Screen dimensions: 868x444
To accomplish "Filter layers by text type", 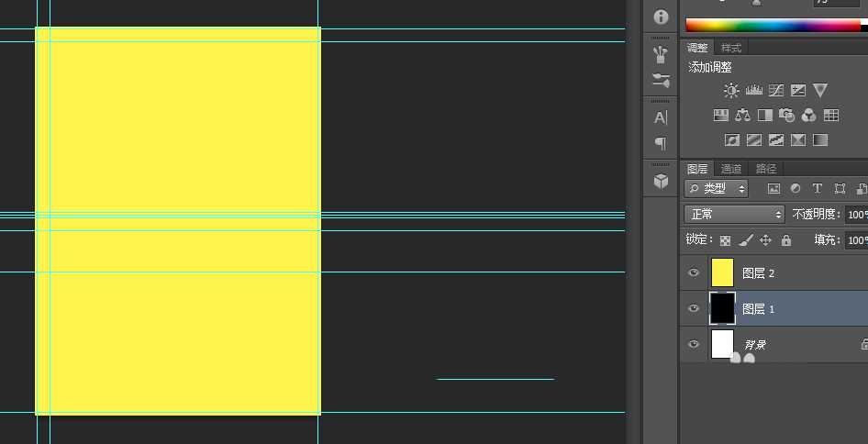I will pyautogui.click(x=817, y=188).
